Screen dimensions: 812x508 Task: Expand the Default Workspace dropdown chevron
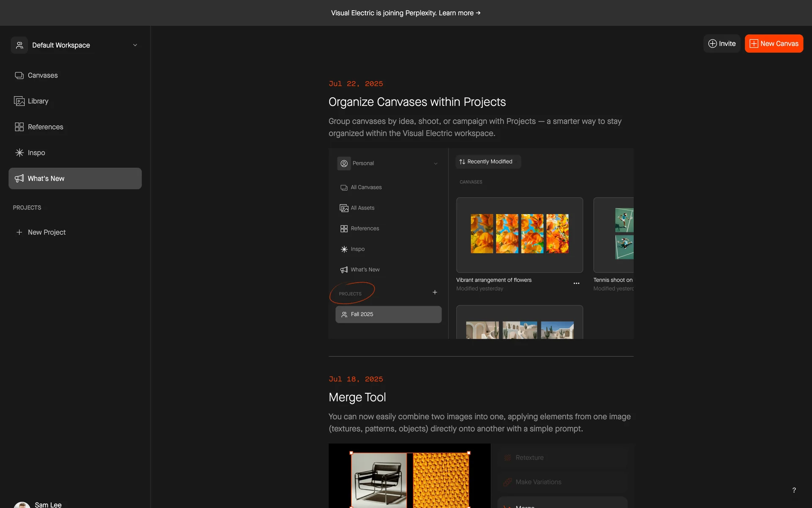pos(135,45)
